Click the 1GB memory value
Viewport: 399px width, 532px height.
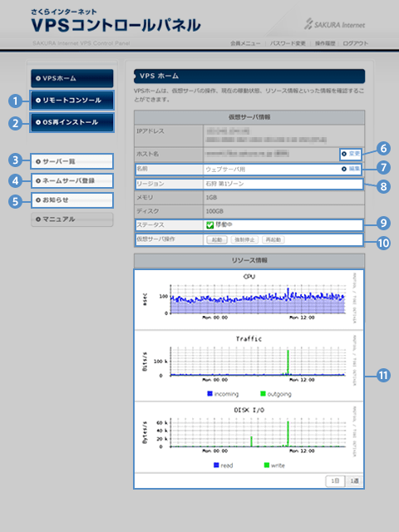(211, 198)
